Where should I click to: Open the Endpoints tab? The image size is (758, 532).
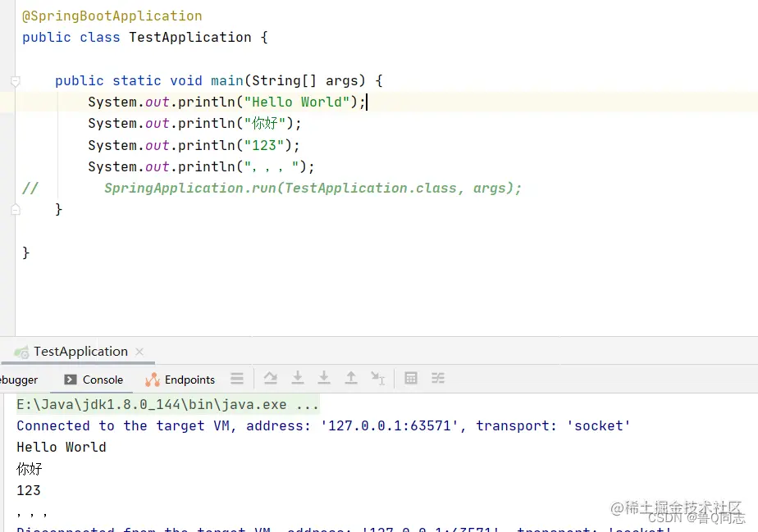(180, 380)
